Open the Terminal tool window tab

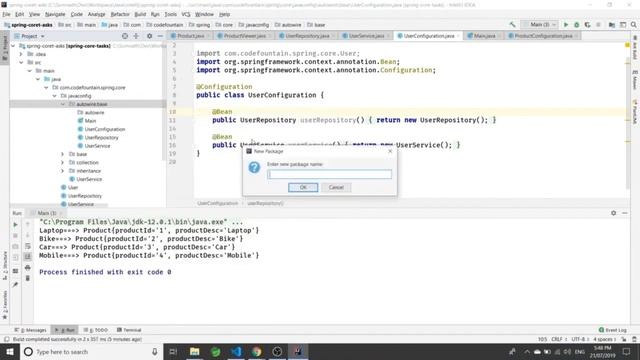click(x=129, y=330)
